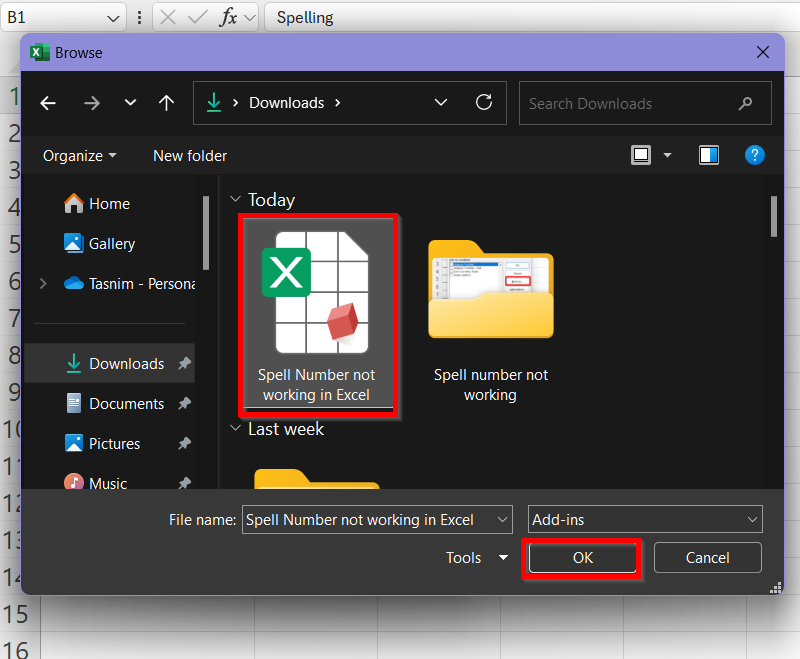Click the Back navigation arrow
Viewport: 800px width, 659px height.
48,103
